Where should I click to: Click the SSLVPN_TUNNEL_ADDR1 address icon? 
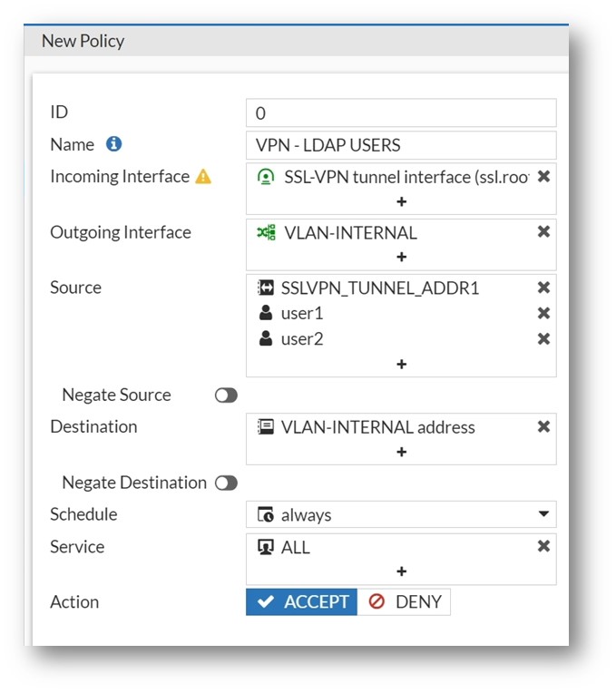pos(266,288)
